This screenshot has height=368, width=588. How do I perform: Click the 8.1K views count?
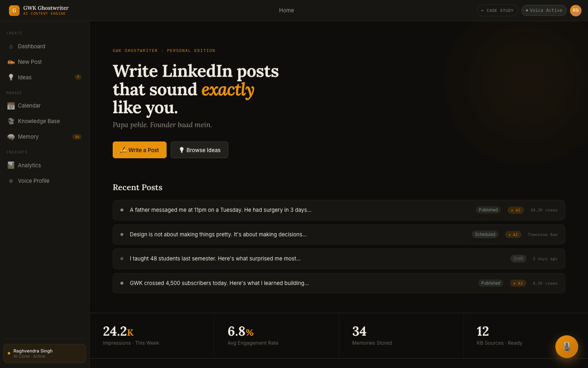[545, 283]
